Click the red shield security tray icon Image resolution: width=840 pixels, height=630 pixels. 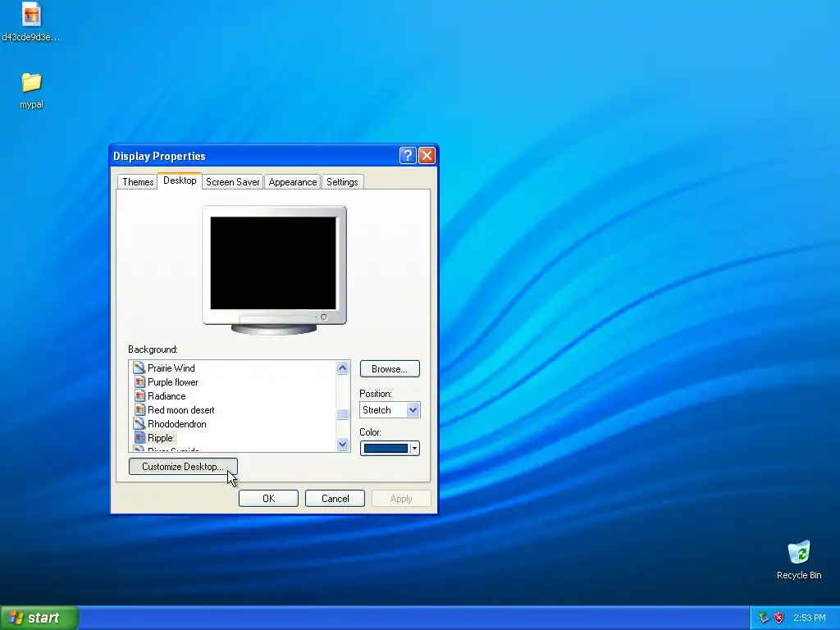779,618
